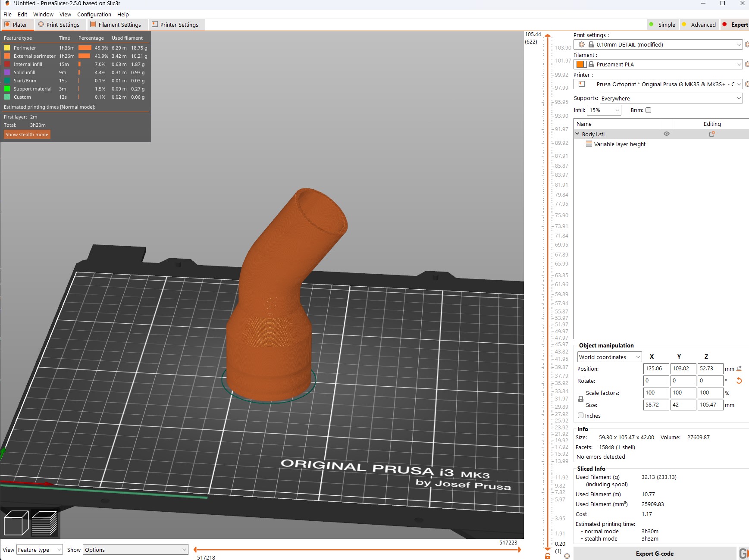The image size is (749, 560).
Task: Click the vertical slider settings cog icon
Action: coord(567,556)
